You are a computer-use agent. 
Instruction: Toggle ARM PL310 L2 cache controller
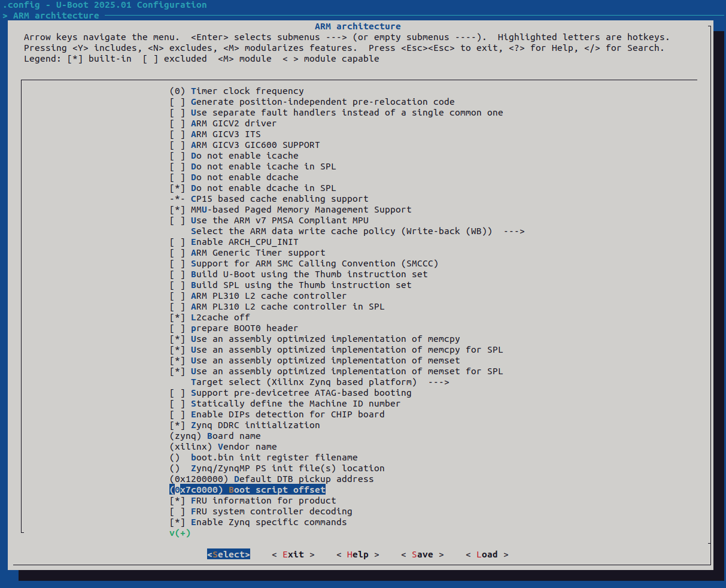click(x=258, y=296)
